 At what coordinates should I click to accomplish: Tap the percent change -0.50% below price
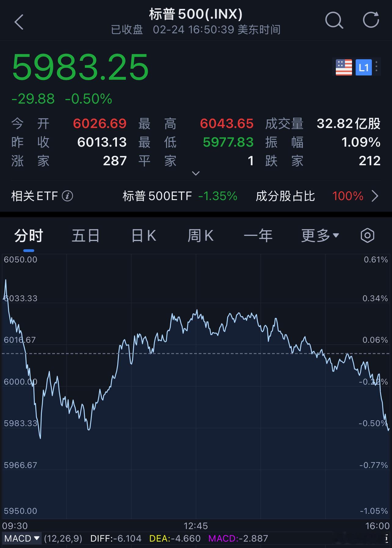[89, 99]
